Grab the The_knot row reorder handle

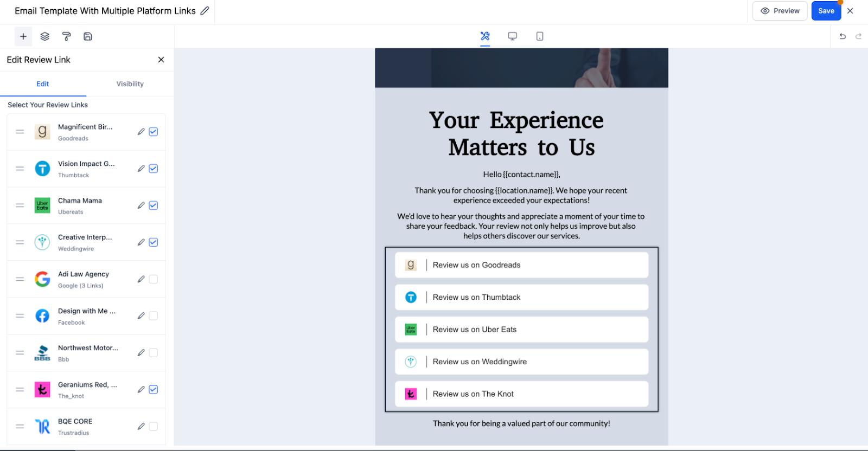click(20, 390)
